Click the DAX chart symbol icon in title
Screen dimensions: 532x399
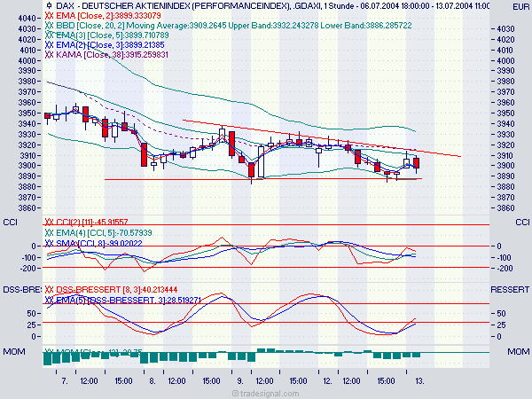[x=50, y=5]
